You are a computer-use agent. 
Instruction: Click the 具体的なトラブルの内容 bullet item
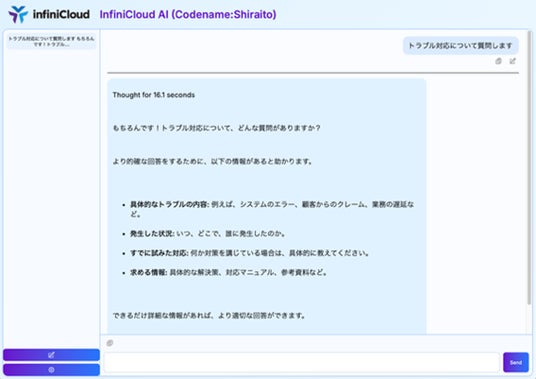point(272,209)
